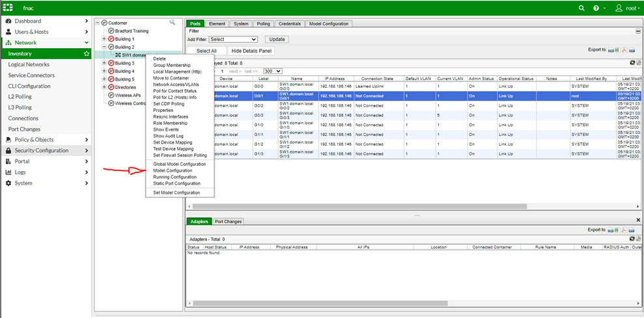Viewport: 644px width, 318px height.
Task: Export ports table to PDF
Action: (624, 49)
